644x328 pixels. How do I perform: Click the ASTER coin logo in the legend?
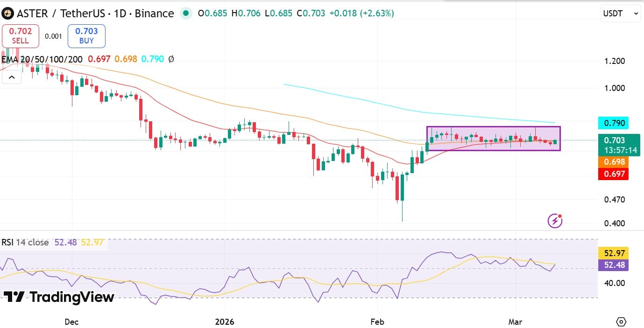(x=7, y=14)
